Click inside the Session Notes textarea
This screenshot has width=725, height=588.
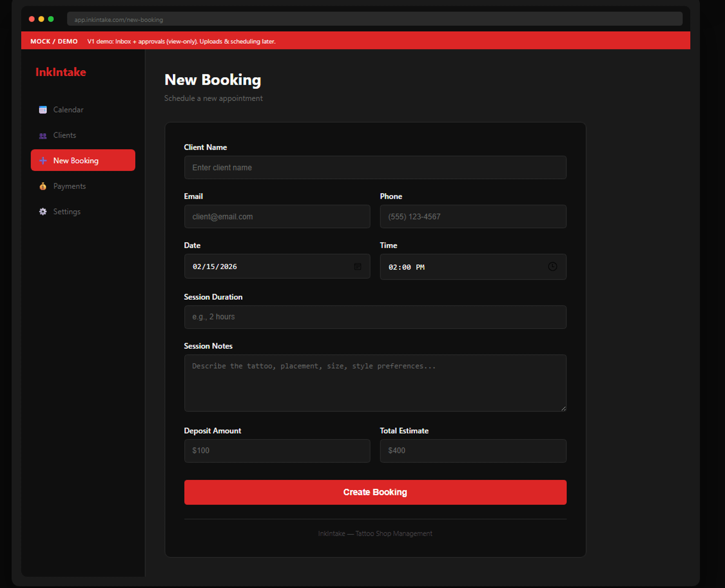point(375,383)
